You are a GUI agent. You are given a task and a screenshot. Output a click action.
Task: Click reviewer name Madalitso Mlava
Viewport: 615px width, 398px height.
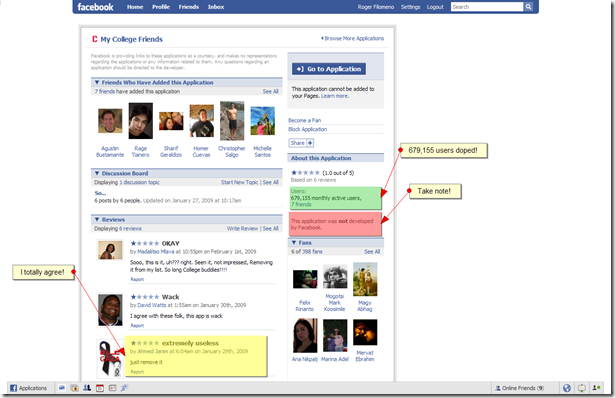click(x=156, y=252)
